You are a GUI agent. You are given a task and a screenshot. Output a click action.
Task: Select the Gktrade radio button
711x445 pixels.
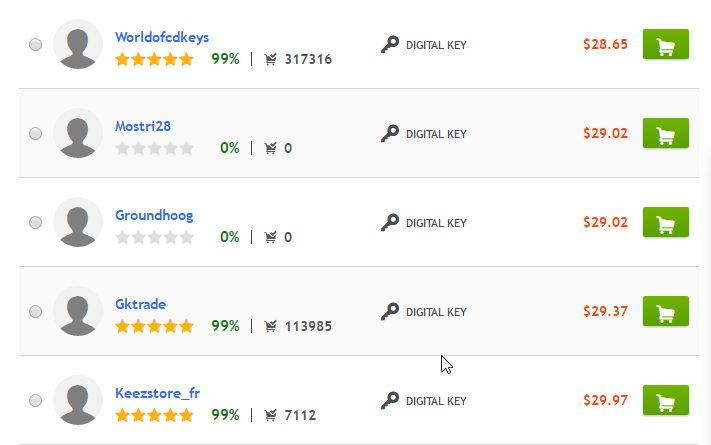tap(36, 312)
